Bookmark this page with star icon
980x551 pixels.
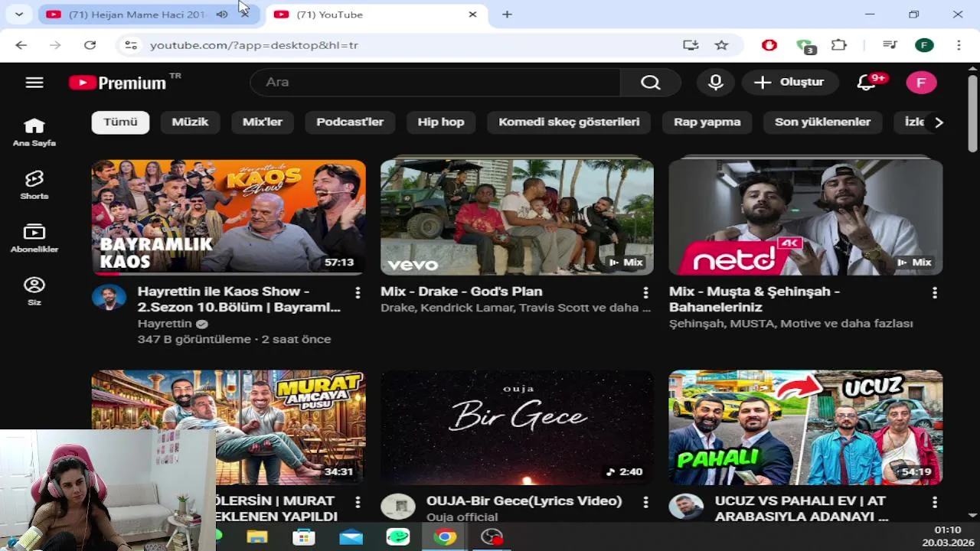[x=721, y=45]
